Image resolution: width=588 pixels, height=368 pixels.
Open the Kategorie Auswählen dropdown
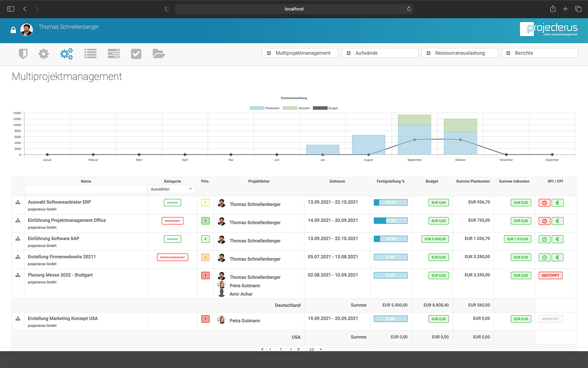click(171, 189)
